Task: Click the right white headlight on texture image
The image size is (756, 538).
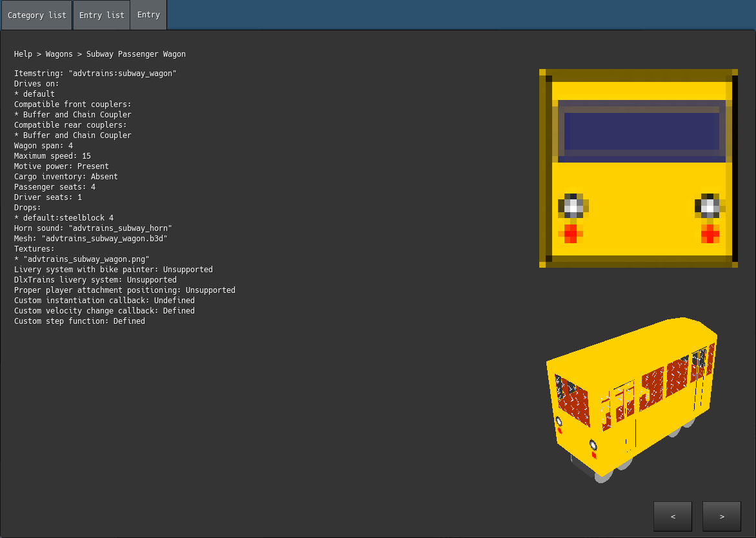Action: [709, 206]
